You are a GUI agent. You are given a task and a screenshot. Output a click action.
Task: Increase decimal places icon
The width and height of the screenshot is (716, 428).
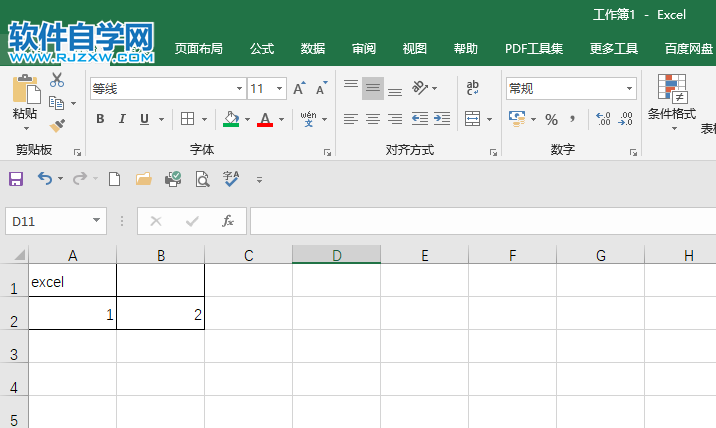click(x=603, y=119)
